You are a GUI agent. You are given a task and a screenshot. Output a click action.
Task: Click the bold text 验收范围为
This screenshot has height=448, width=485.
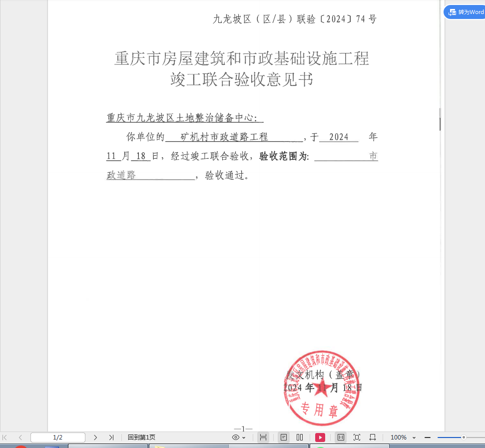point(284,156)
